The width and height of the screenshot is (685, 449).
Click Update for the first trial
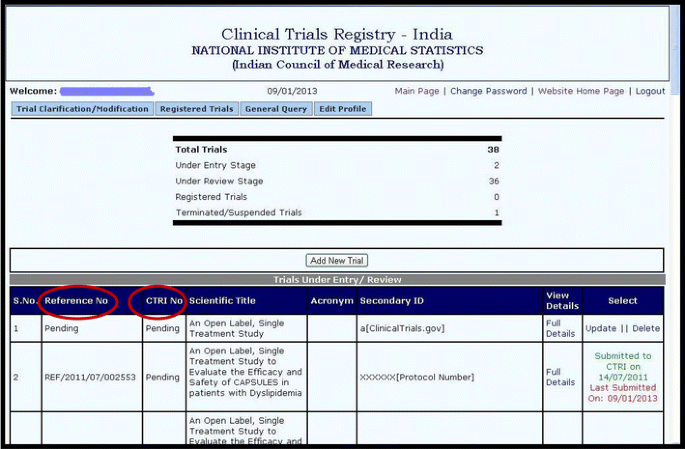[x=601, y=328]
